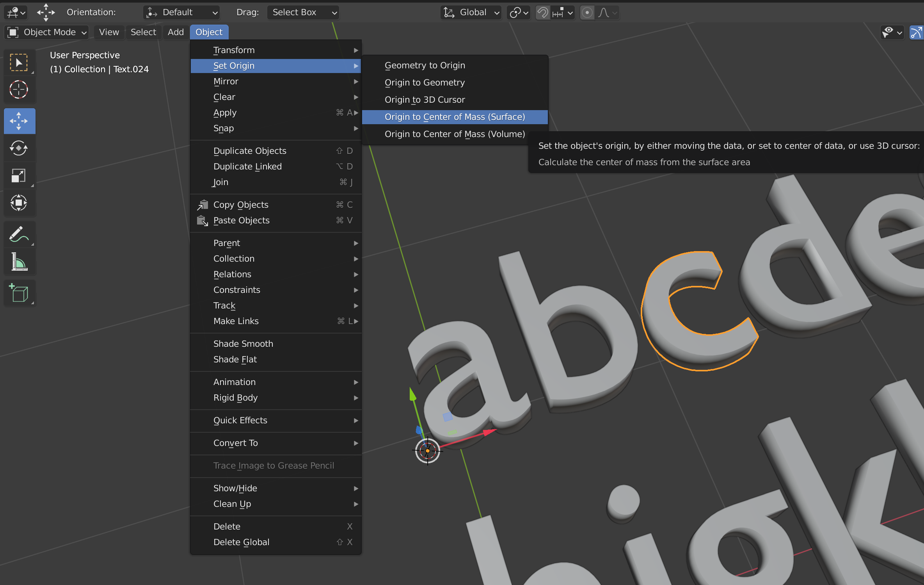Screen dimensions: 924x585
Task: Select the Select Box tool icon
Action: click(x=19, y=62)
